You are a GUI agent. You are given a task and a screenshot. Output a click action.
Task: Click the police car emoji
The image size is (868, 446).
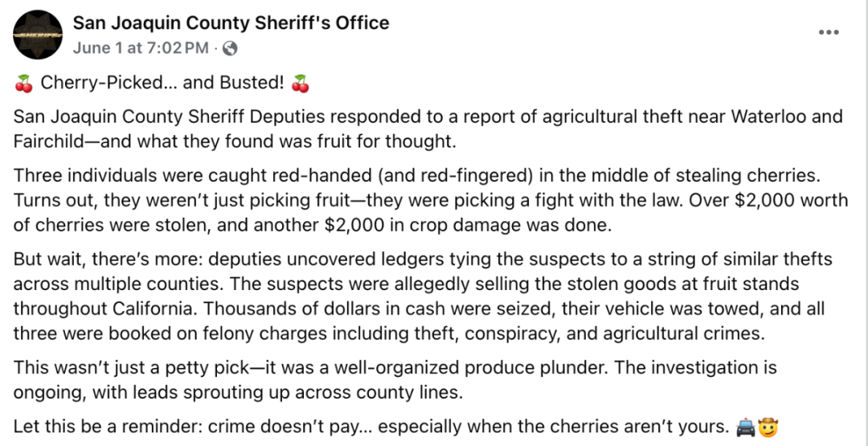pos(745,428)
